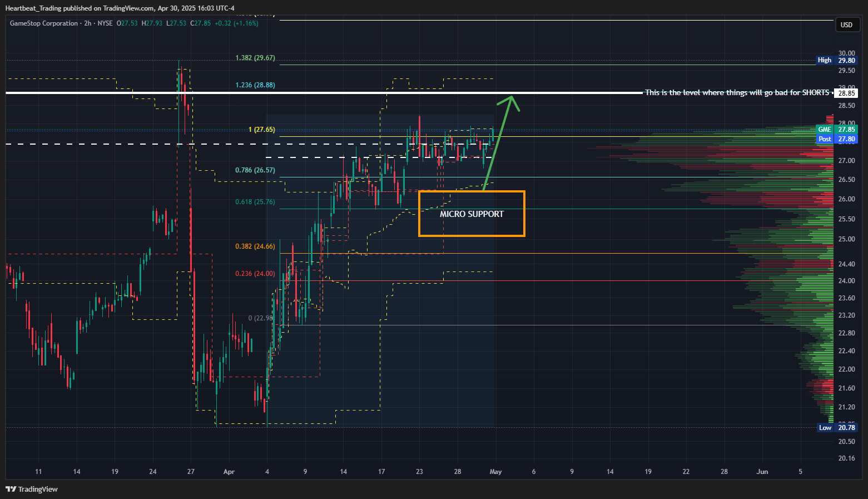This screenshot has width=868, height=499.
Task: Click the 30.00 price axis label
Action: click(x=847, y=53)
